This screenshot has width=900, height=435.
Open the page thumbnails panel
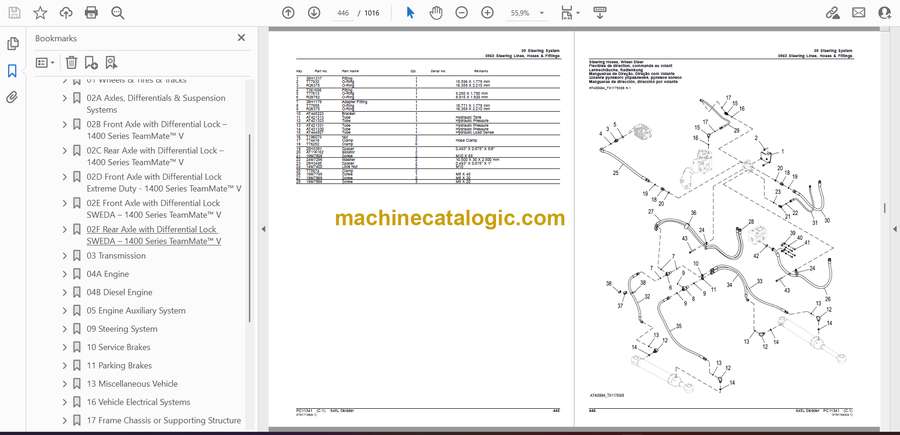tap(12, 44)
